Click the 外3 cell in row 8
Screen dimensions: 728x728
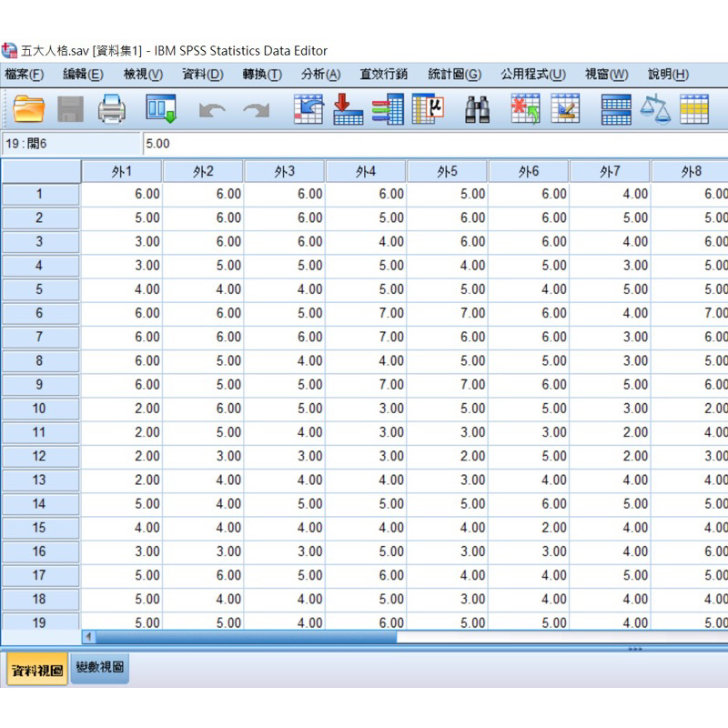click(284, 360)
